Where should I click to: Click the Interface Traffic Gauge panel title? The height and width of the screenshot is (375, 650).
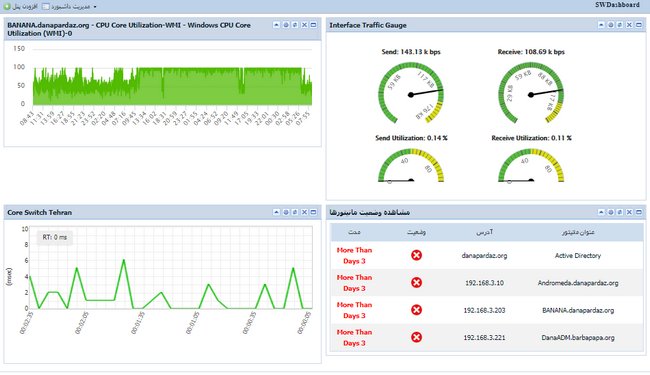(368, 25)
